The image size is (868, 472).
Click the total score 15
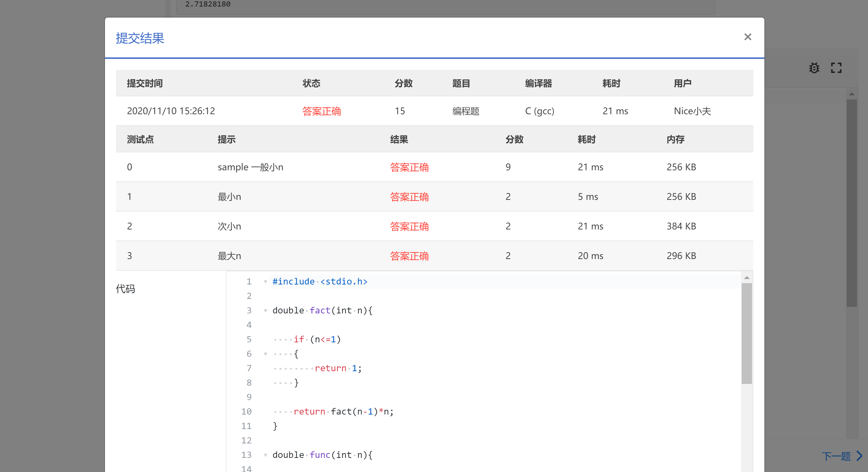pos(400,111)
